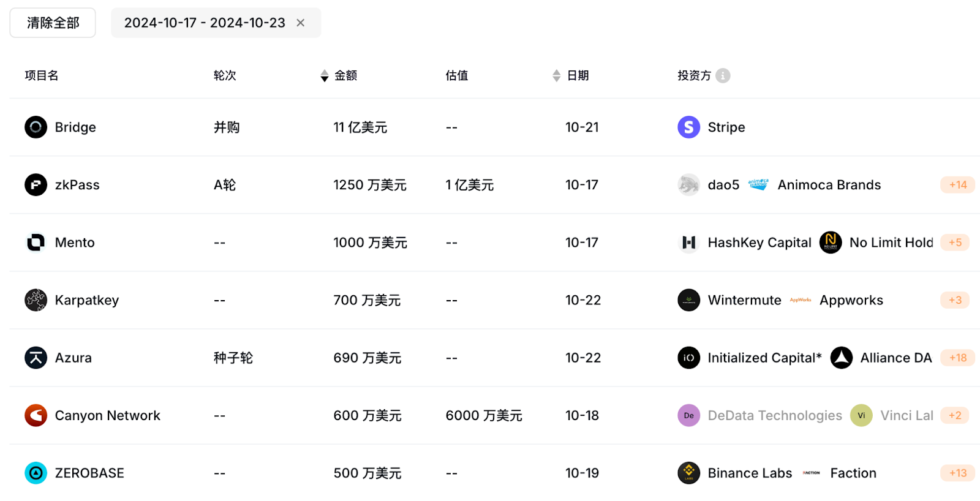Expand Mento +5 more investors
The image size is (980, 501).
955,243
